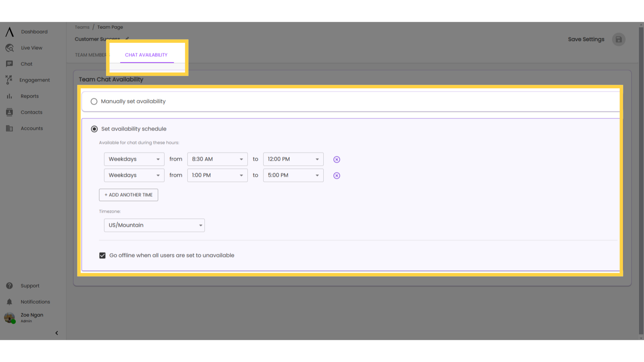Click the Dashboard sidebar icon
This screenshot has height=362, width=644.
tap(9, 32)
